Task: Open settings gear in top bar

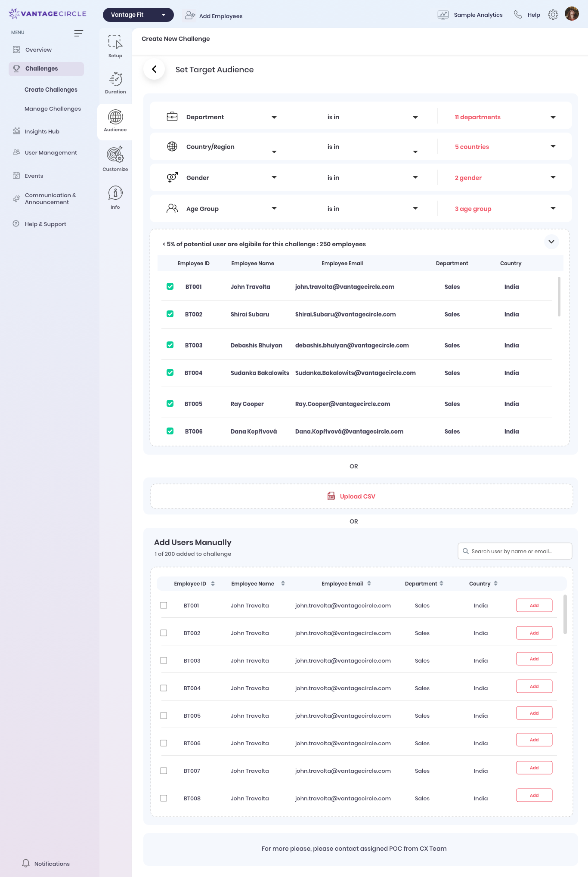Action: click(x=553, y=15)
